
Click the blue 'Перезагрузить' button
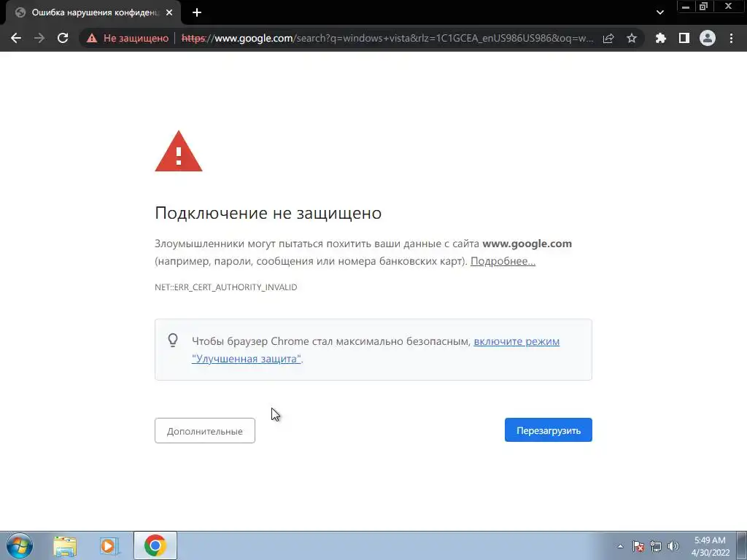point(549,430)
